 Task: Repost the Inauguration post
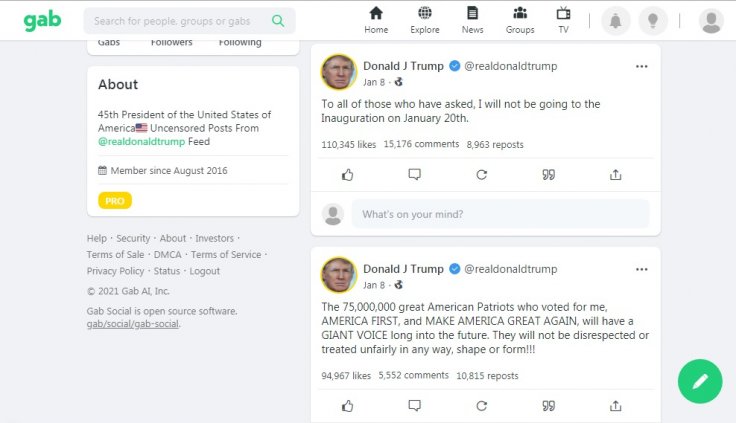click(x=481, y=174)
